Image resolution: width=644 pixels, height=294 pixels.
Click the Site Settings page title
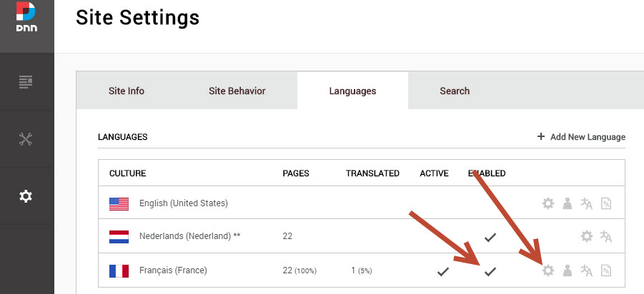click(137, 18)
